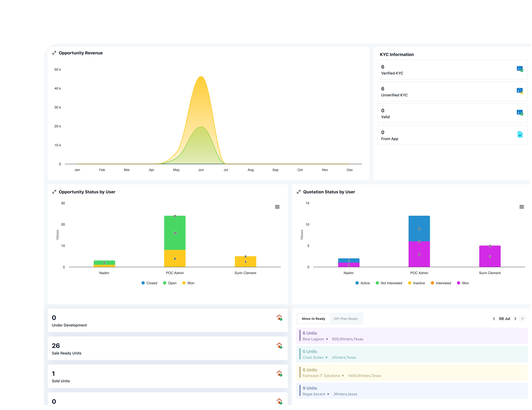Switch to the Off-Plan Ready tab
The width and height of the screenshot is (532, 410).
346,319
